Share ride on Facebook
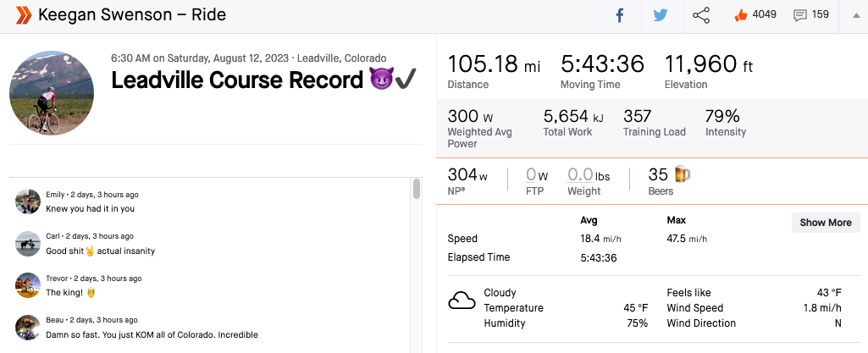The width and height of the screenshot is (868, 353). click(x=620, y=16)
